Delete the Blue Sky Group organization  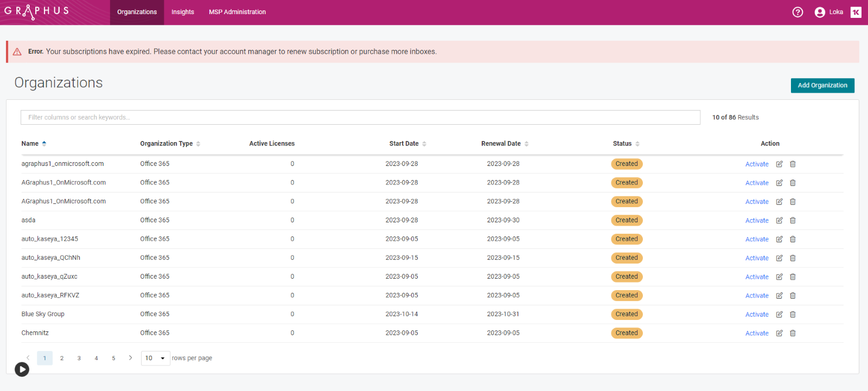(x=793, y=315)
